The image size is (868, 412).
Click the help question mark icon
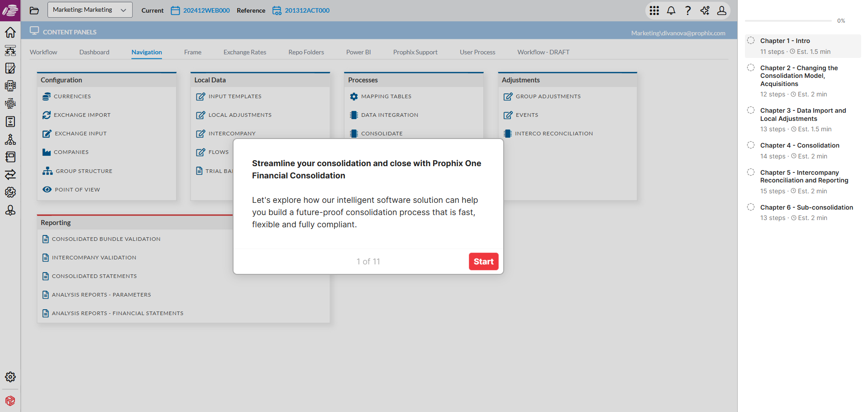(688, 10)
